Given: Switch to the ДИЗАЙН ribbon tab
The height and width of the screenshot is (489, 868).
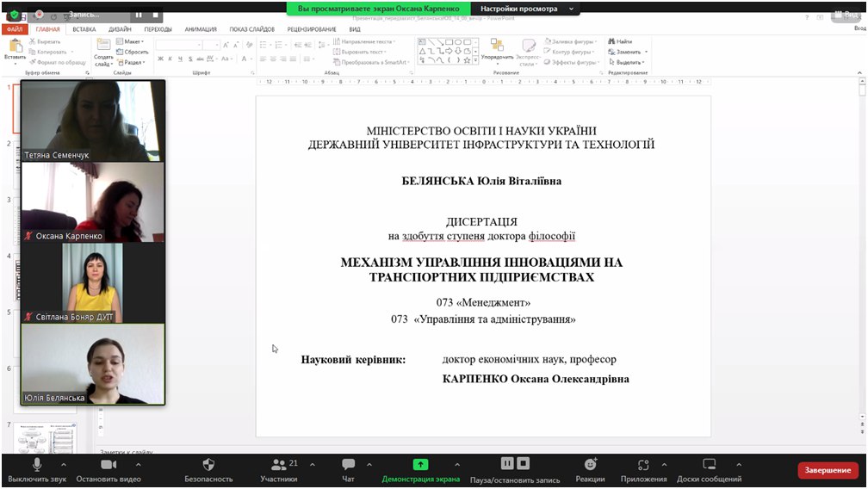Looking at the screenshot, I should (121, 29).
